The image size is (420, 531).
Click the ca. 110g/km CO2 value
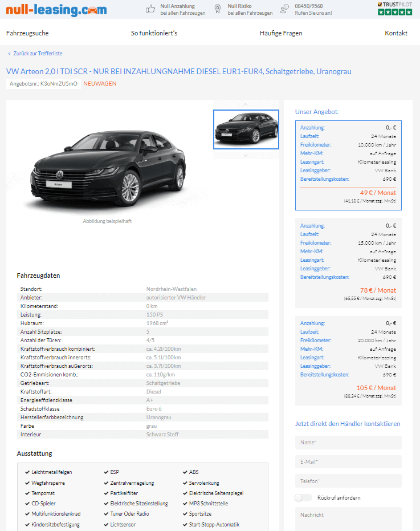160,375
